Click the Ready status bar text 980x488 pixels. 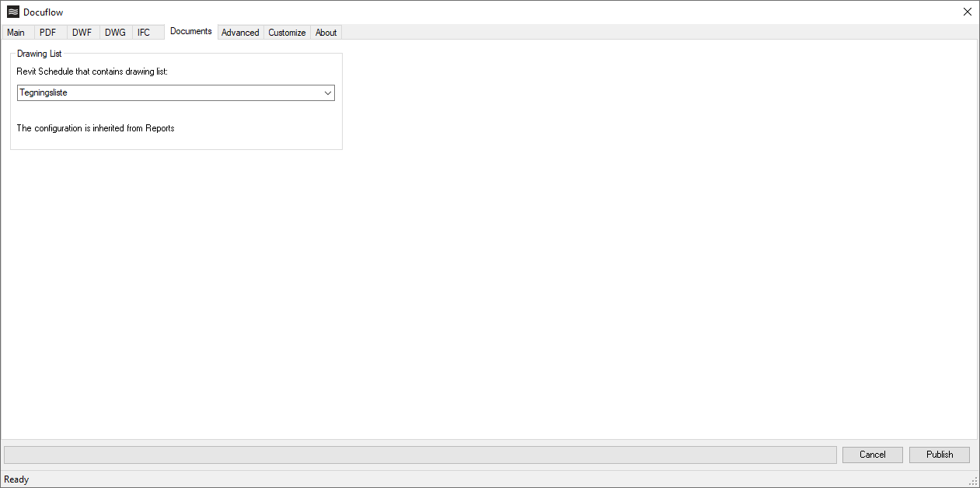coord(16,479)
